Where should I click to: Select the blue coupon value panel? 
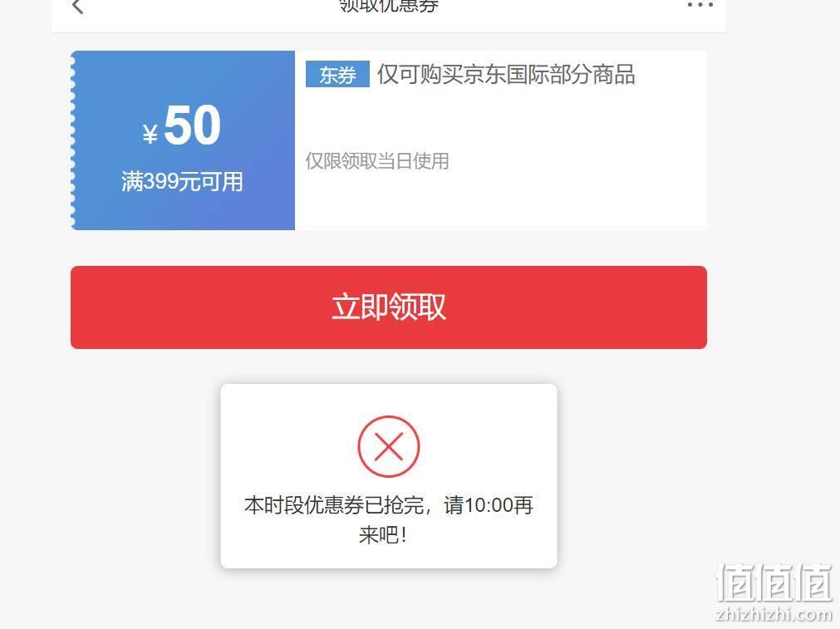183,140
